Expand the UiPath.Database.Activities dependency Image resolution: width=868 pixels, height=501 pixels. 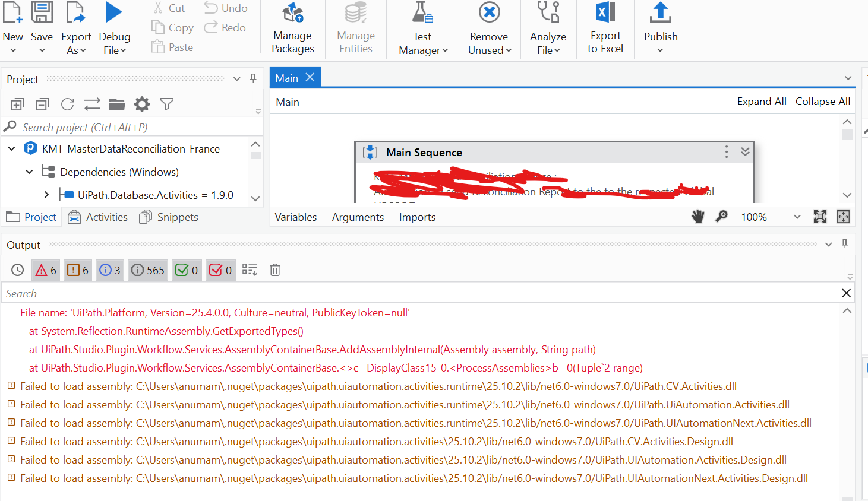tap(48, 195)
